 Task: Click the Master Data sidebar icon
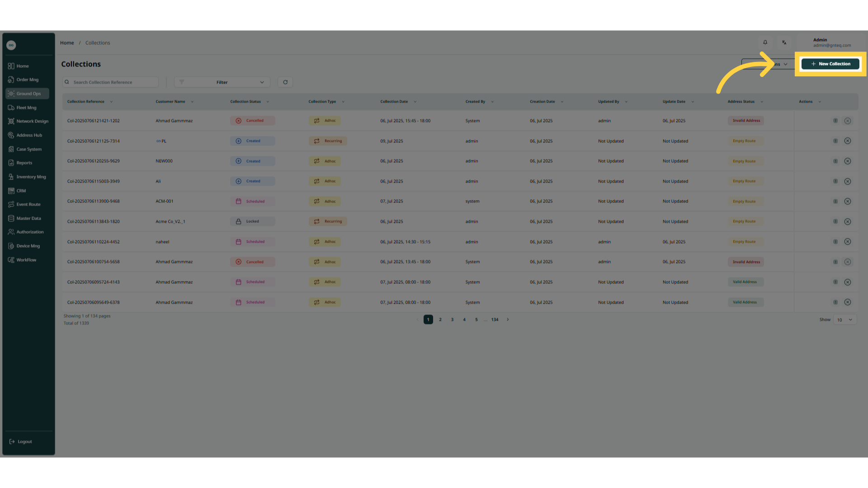coord(11,218)
